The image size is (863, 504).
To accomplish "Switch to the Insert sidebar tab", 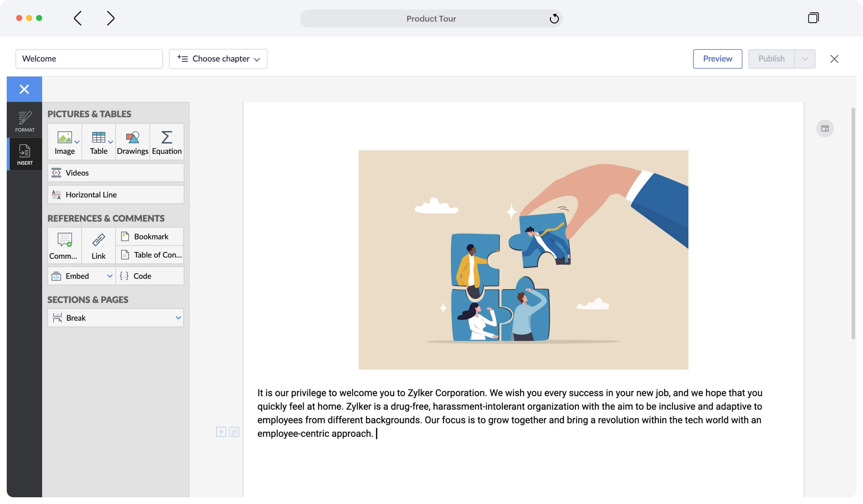I will (24, 154).
